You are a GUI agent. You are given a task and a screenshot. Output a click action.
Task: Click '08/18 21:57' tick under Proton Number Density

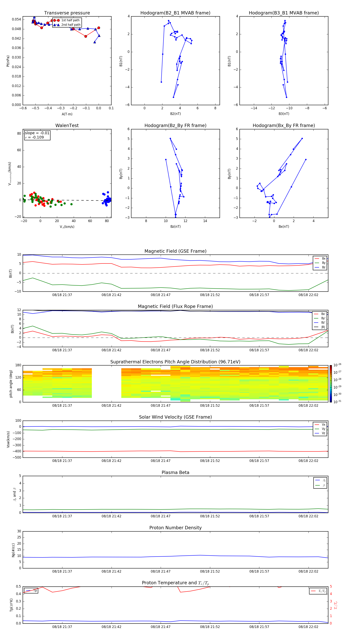click(259, 571)
